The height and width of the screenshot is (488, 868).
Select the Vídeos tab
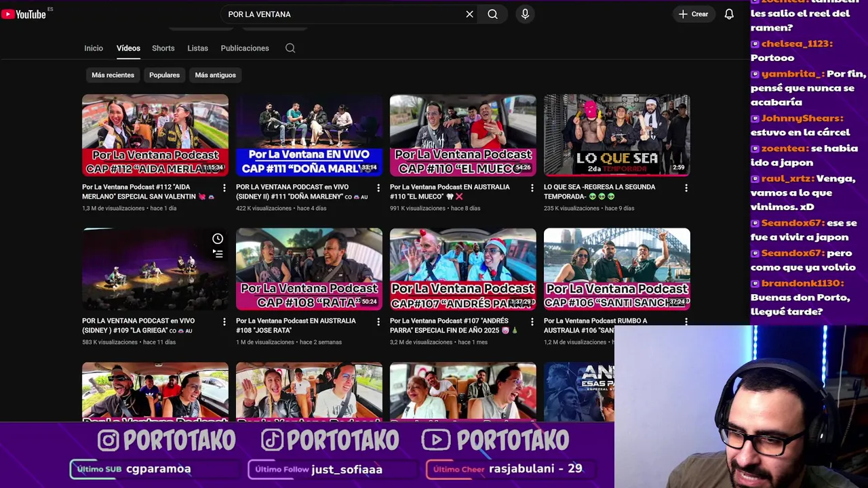pyautogui.click(x=128, y=48)
